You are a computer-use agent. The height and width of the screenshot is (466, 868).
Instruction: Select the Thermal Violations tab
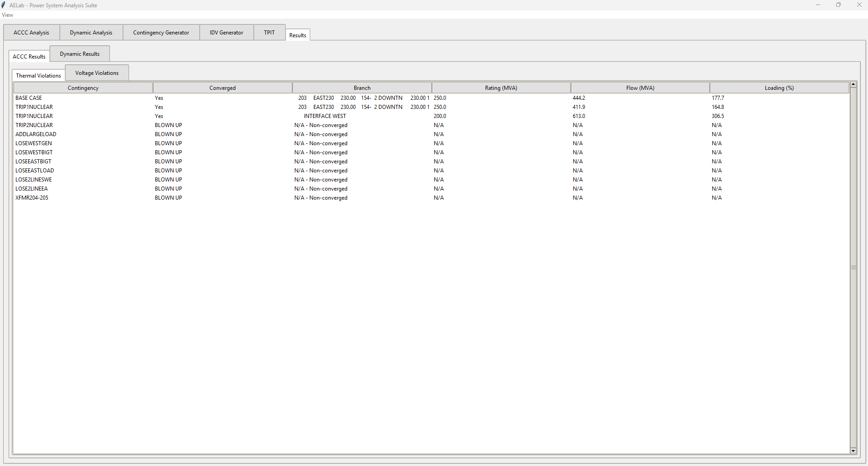tap(38, 75)
